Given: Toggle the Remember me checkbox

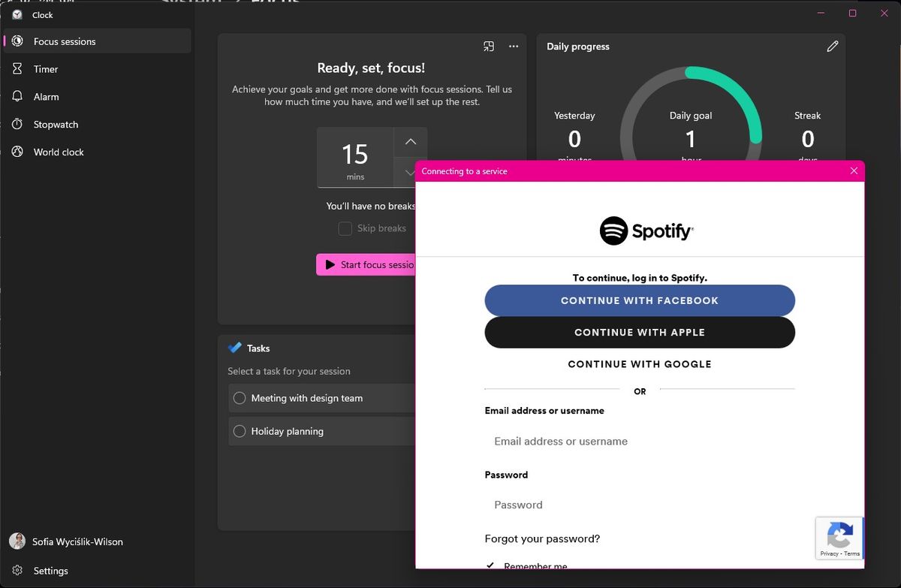Looking at the screenshot, I should [491, 565].
